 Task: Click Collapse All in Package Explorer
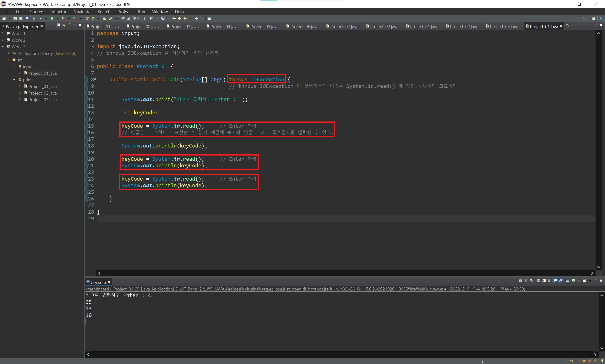pos(58,25)
